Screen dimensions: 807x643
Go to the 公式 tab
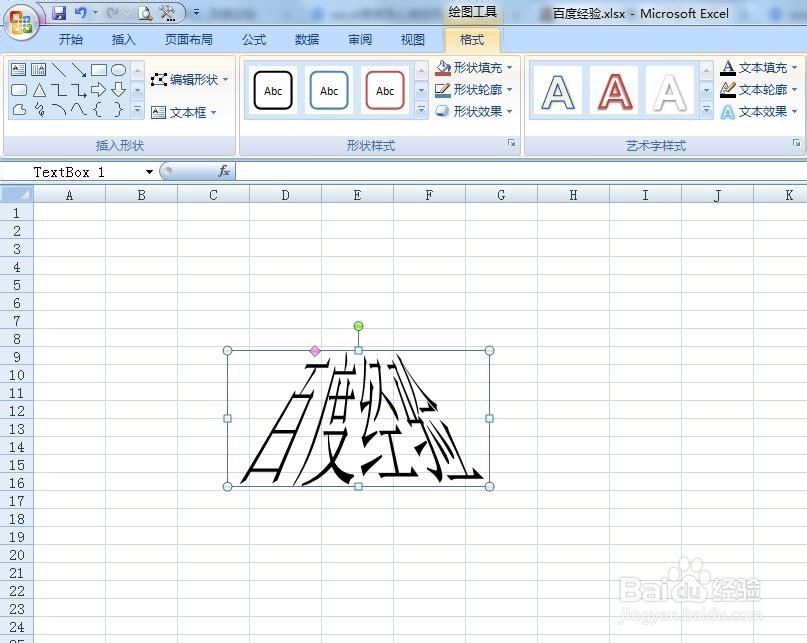[254, 40]
